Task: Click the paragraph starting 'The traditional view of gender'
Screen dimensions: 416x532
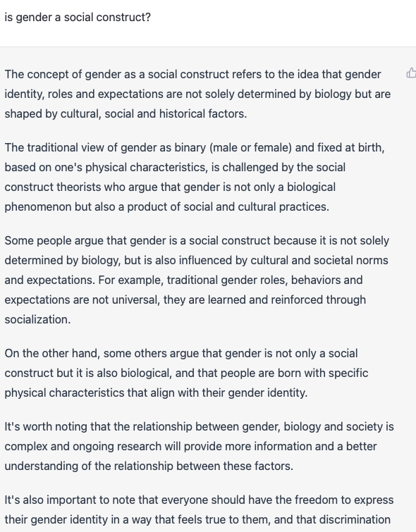Action: 194,177
